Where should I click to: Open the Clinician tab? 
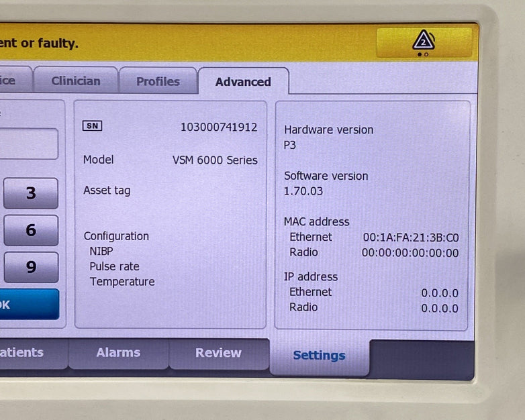[x=76, y=80]
